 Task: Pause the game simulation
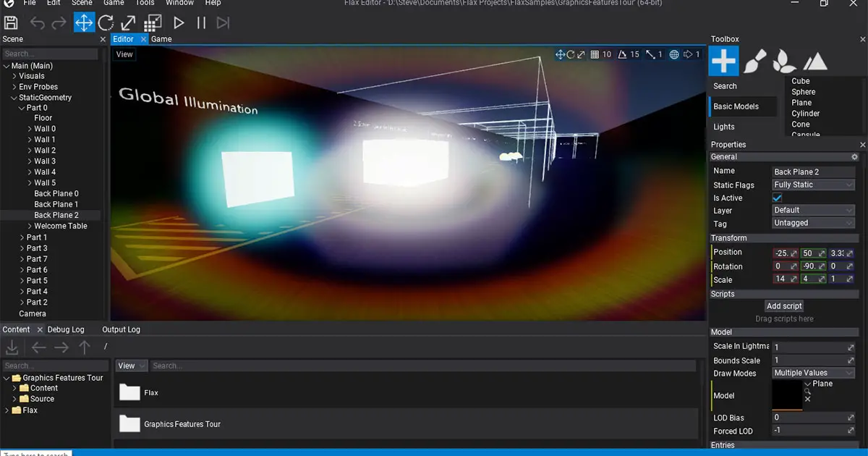201,22
